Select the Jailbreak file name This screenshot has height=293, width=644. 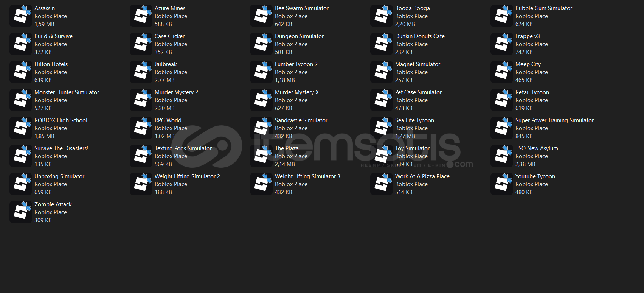(166, 64)
